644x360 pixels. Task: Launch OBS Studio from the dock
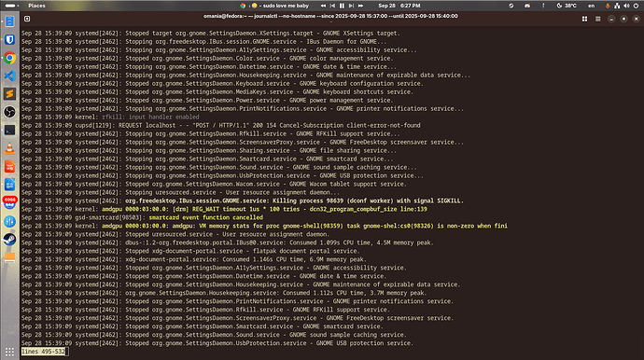9,112
